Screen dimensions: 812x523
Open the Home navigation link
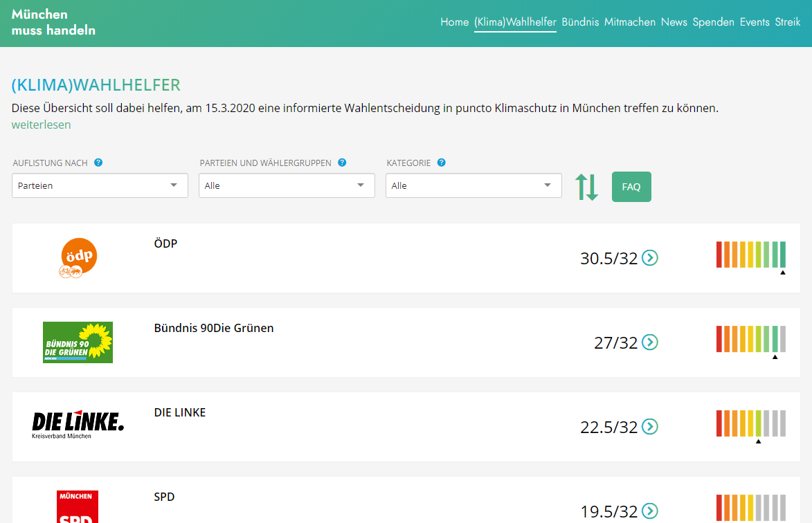pyautogui.click(x=454, y=22)
